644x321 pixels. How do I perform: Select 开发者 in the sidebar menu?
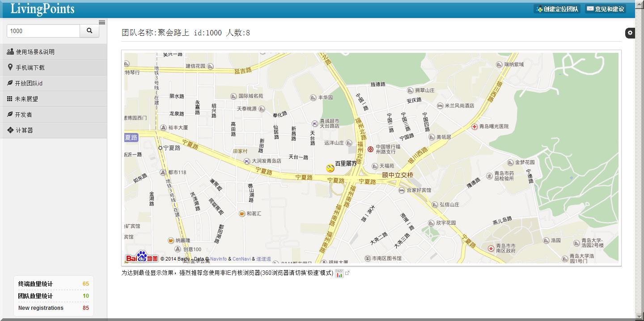[x=27, y=114]
